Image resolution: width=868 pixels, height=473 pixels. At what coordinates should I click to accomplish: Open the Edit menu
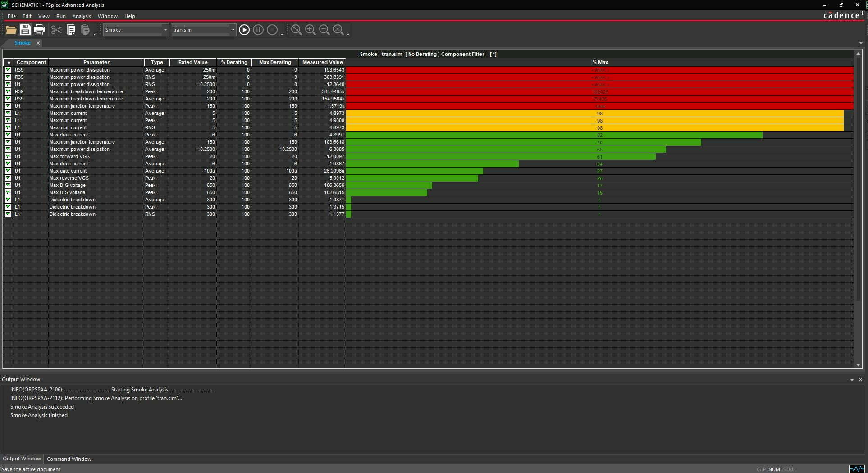pyautogui.click(x=27, y=16)
